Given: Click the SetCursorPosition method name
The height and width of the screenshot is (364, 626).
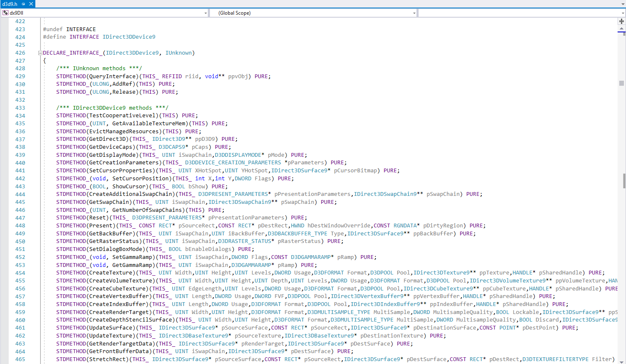Looking at the screenshot, I should (x=141, y=179).
